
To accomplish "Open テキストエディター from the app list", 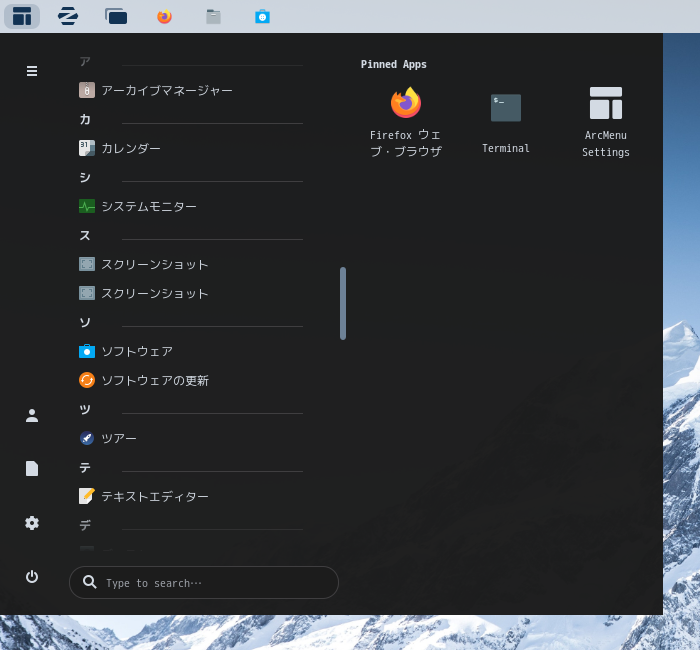I will coord(191,496).
